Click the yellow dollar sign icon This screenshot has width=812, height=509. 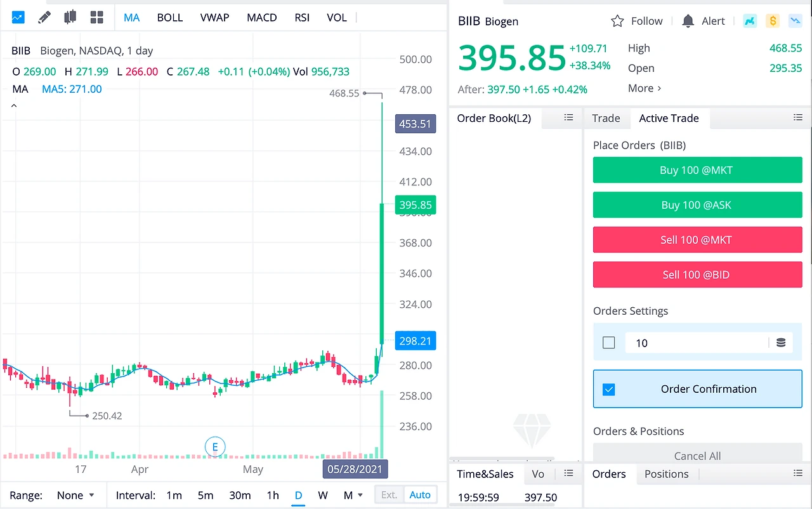pyautogui.click(x=773, y=21)
